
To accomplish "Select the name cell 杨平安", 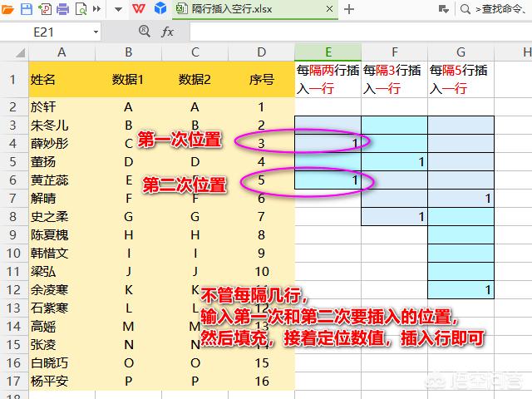I will [62, 382].
